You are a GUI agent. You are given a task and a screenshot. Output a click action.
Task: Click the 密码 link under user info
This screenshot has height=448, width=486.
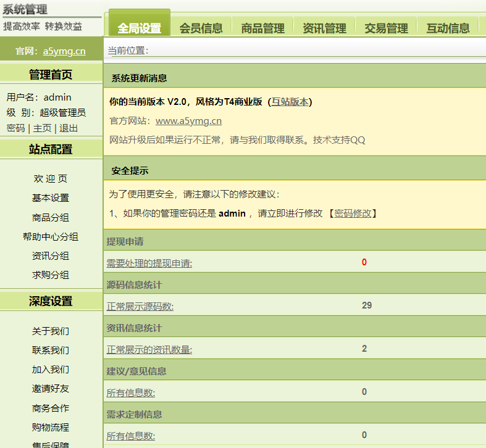click(15, 128)
